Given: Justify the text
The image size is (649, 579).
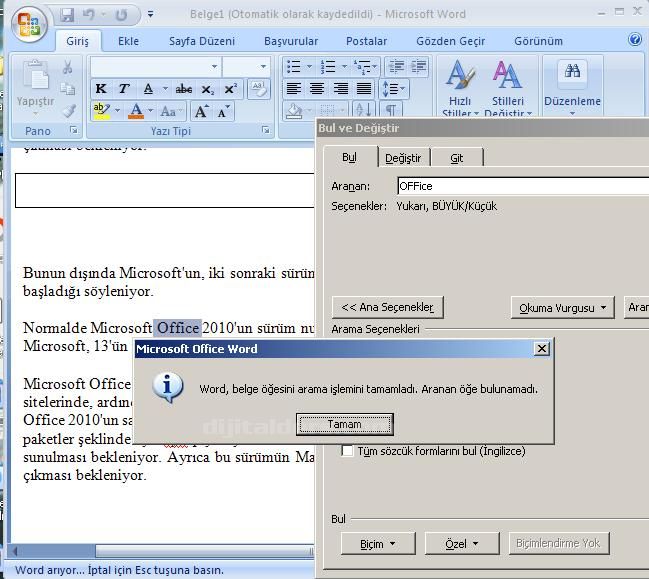Looking at the screenshot, I should pyautogui.click(x=364, y=89).
